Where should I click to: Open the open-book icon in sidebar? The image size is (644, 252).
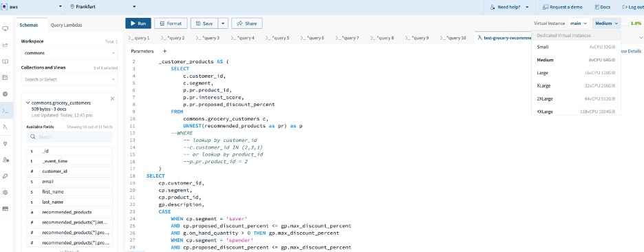point(6,62)
